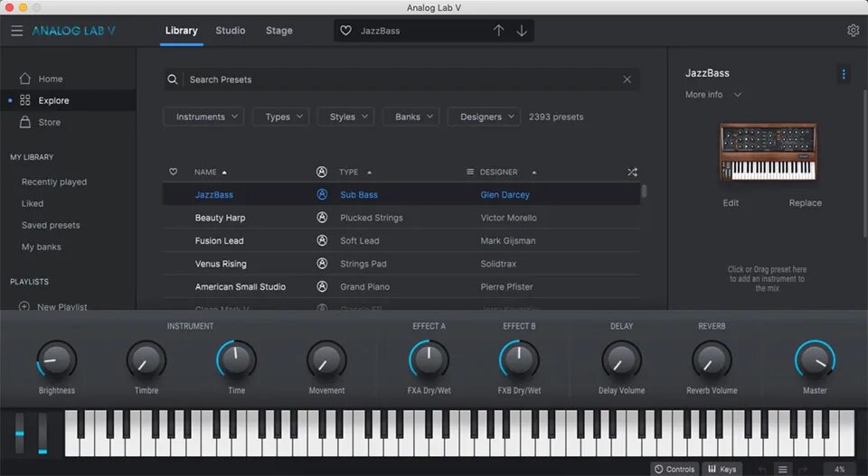Viewport: 868px width, 476px height.
Task: Click the Arturia logo icon in the column header
Action: point(322,172)
